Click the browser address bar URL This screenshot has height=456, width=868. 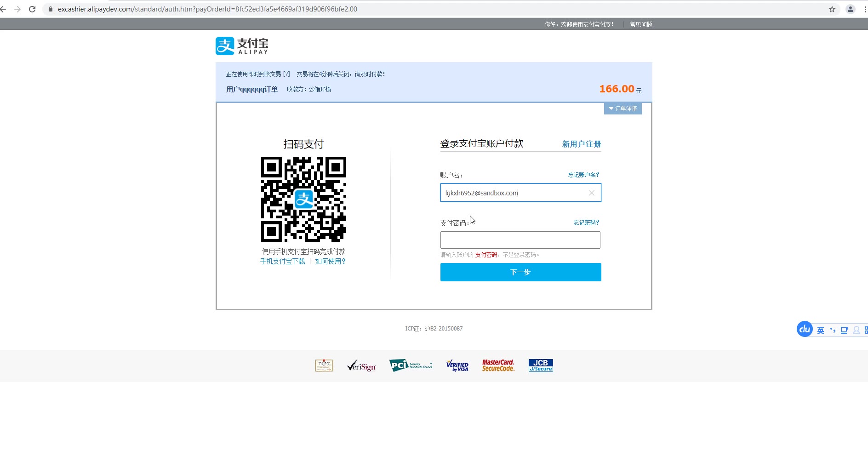click(x=207, y=9)
